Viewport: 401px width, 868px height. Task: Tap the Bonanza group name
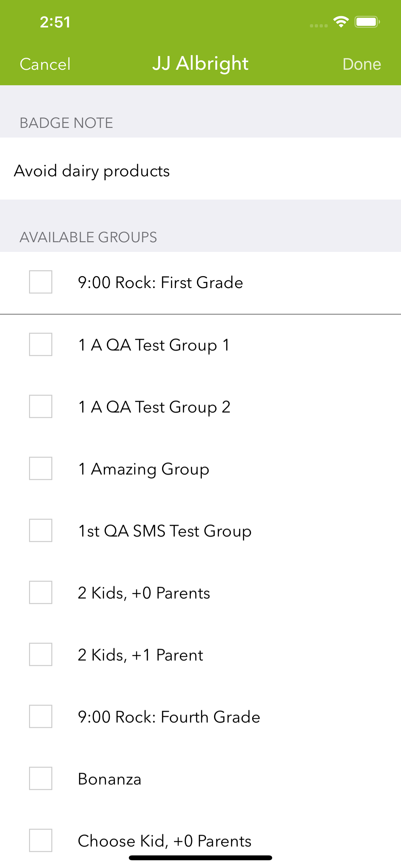click(x=109, y=779)
